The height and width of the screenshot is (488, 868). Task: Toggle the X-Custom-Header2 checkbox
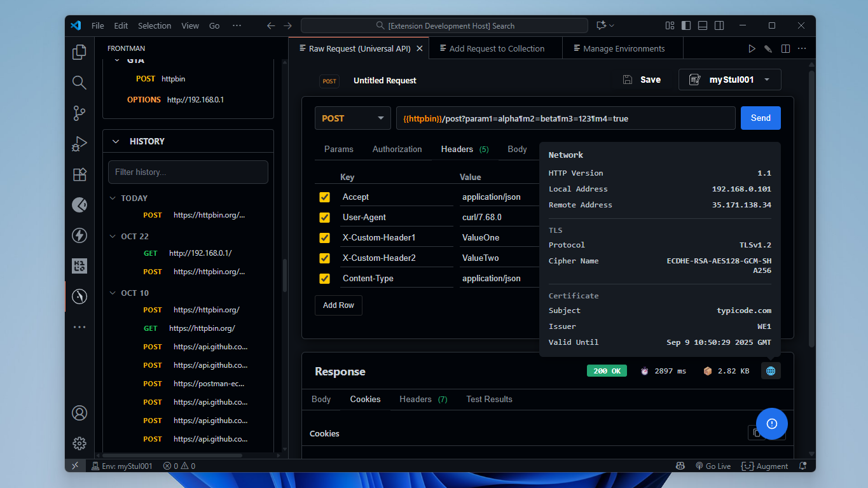click(324, 258)
